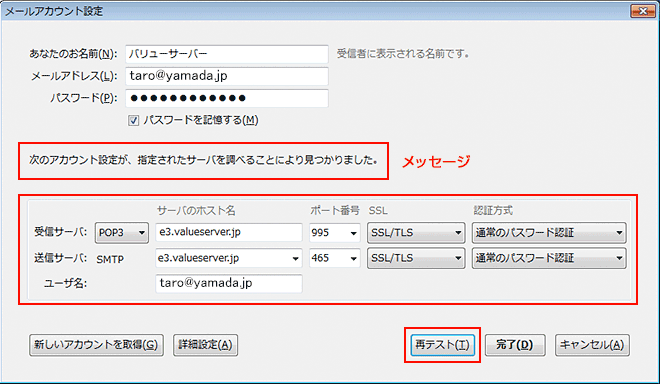This screenshot has width=660, height=384.
Task: Click the メールアドレス(L): label
Action: pos(74,76)
